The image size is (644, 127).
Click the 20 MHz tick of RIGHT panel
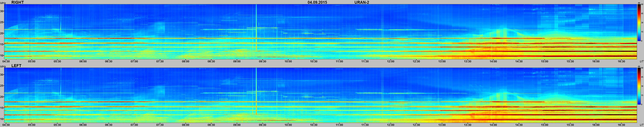pyautogui.click(x=2, y=33)
